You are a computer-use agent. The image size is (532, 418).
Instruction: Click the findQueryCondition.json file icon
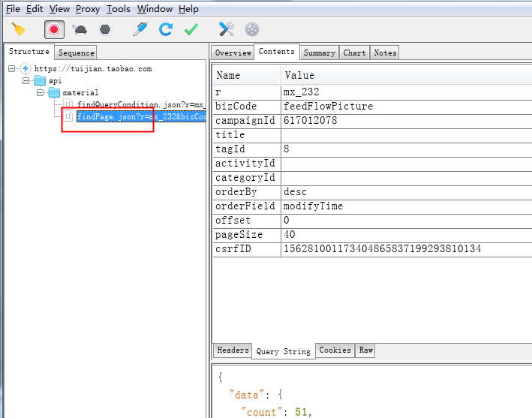68,104
